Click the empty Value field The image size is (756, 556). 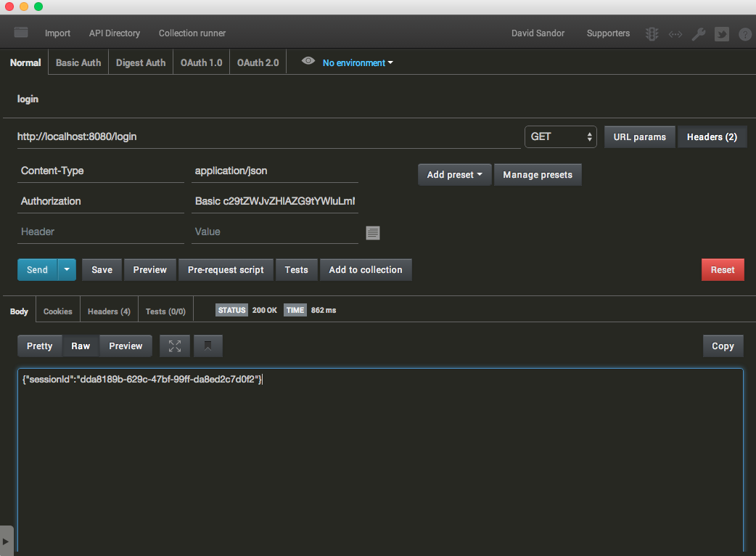coord(275,232)
